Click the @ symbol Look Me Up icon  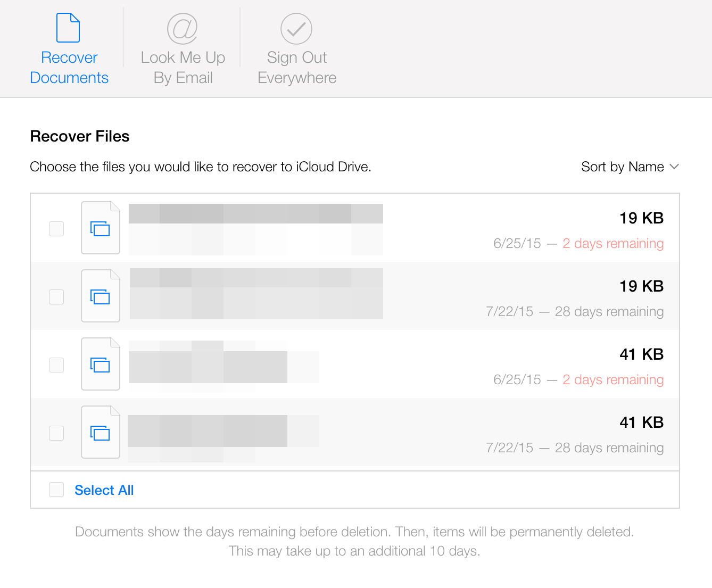183,29
